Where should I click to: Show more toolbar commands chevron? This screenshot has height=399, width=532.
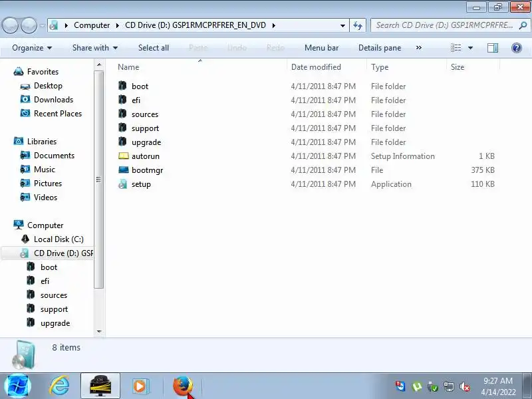coord(419,48)
